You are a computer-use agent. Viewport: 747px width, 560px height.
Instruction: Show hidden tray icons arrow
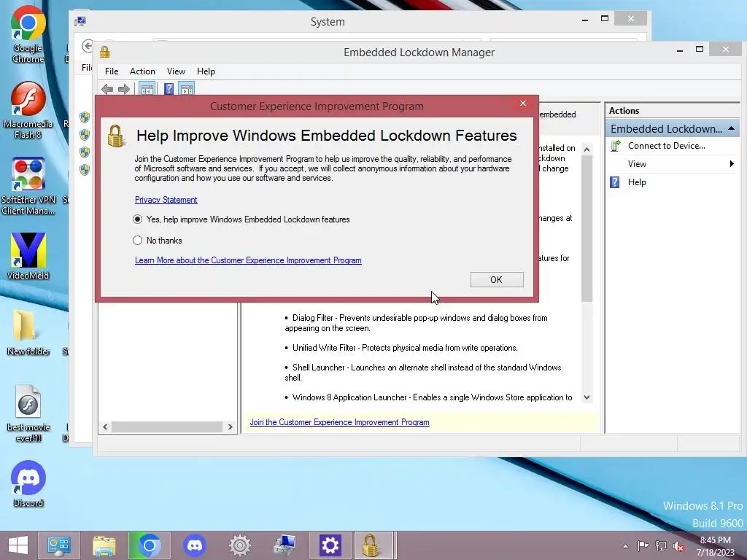(625, 546)
